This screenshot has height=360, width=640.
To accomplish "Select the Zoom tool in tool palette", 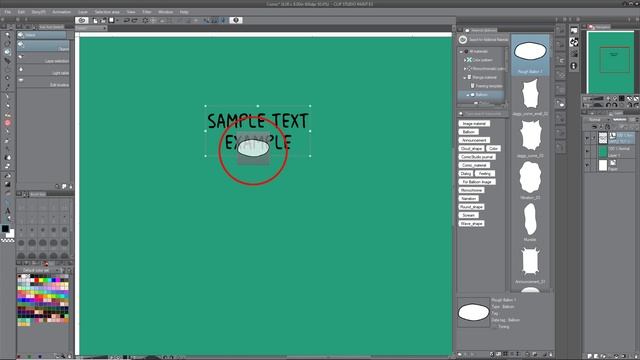I will [7, 35].
